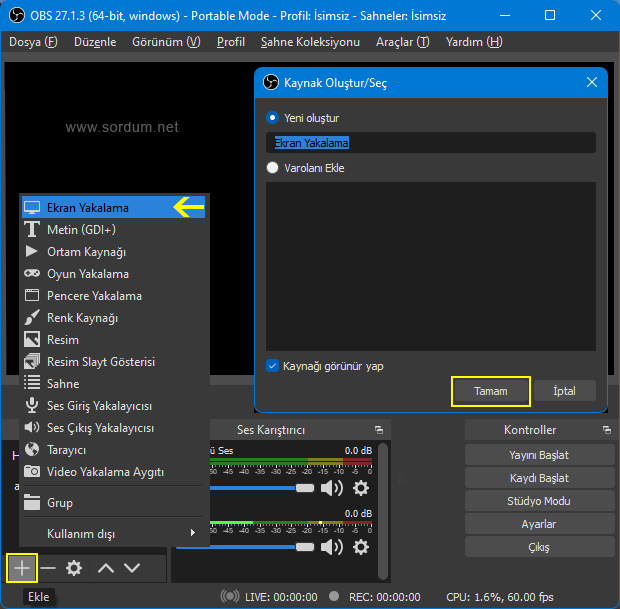Choose Oyun Yakalama from the source menu
The image size is (620, 609).
pyautogui.click(x=88, y=274)
